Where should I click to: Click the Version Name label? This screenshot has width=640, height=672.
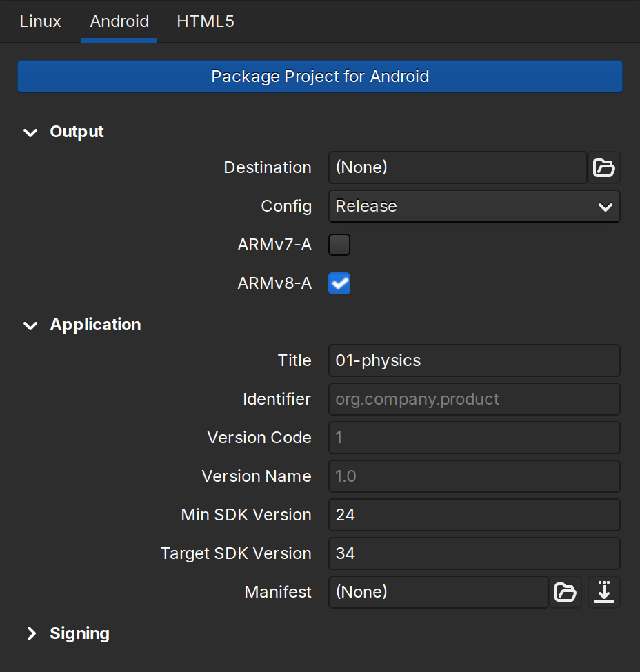[x=257, y=476]
